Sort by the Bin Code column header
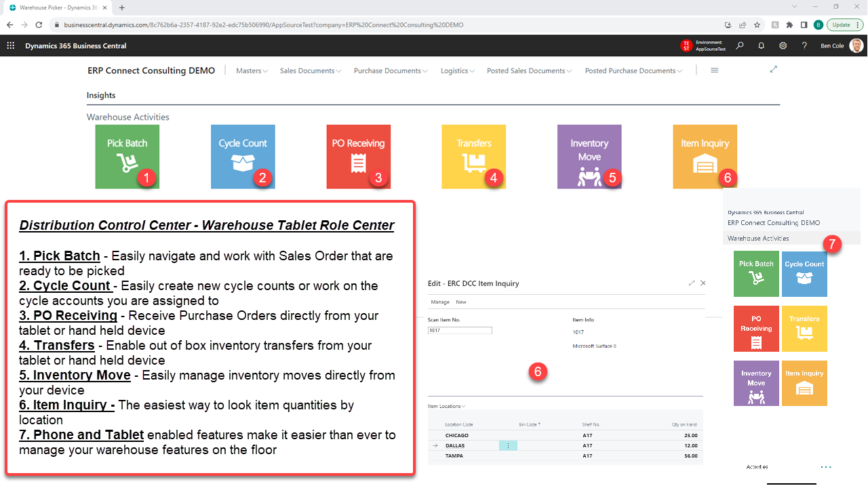The width and height of the screenshot is (868, 488). pyautogui.click(x=530, y=424)
